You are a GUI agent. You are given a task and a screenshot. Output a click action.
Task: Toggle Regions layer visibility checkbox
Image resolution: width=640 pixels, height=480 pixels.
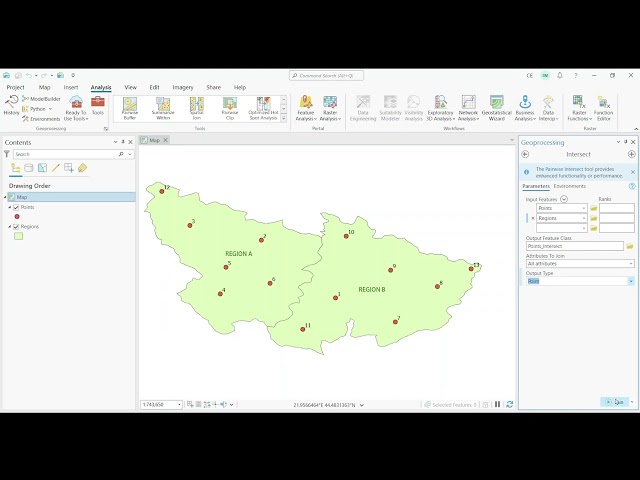coord(16,227)
